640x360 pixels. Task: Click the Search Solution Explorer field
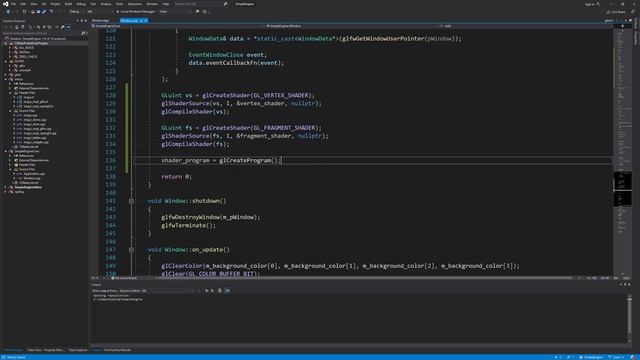[x=44, y=33]
